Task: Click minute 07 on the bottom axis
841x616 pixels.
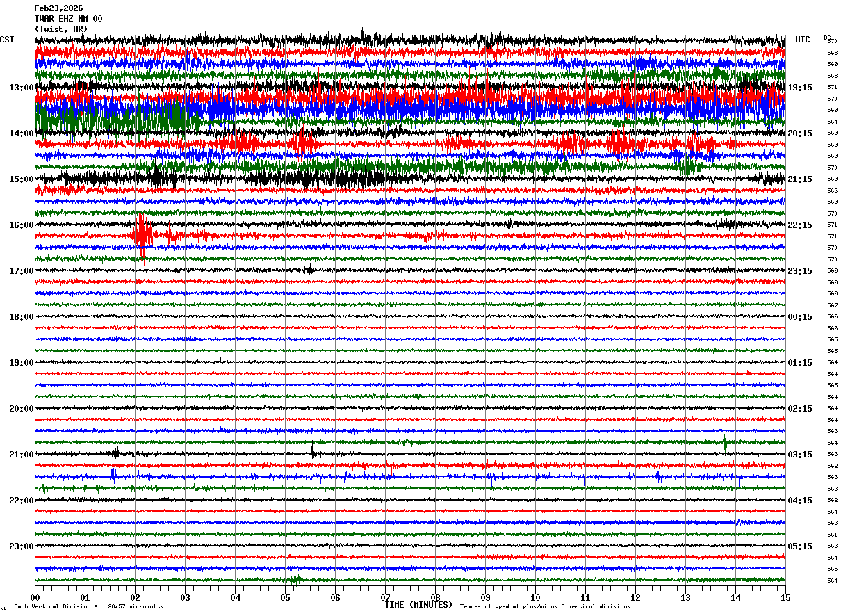Action: pos(385,597)
